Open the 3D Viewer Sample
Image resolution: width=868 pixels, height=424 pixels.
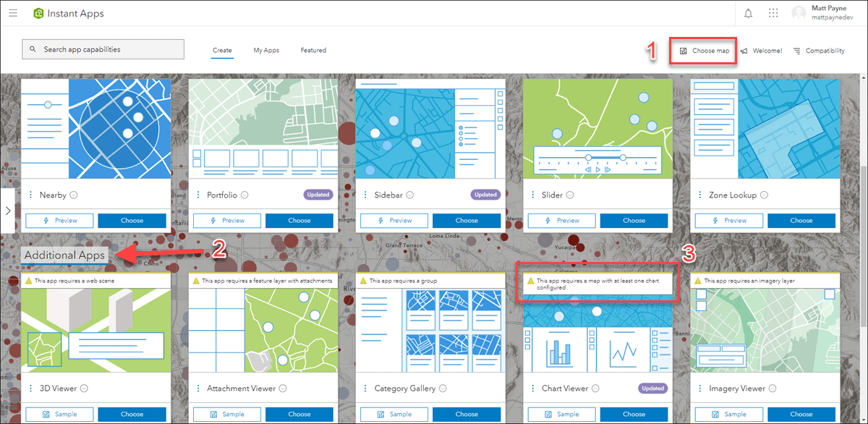60,415
